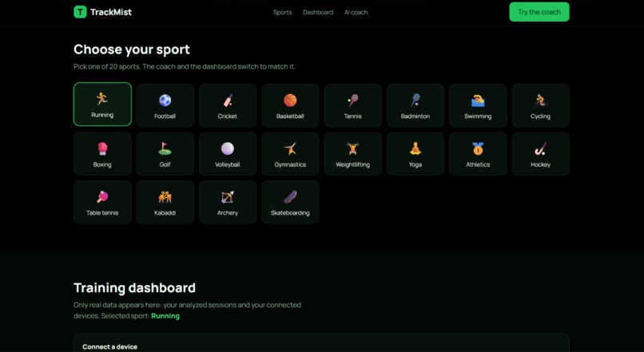Pick the Badminton sport card
The width and height of the screenshot is (644, 352).
click(x=415, y=105)
